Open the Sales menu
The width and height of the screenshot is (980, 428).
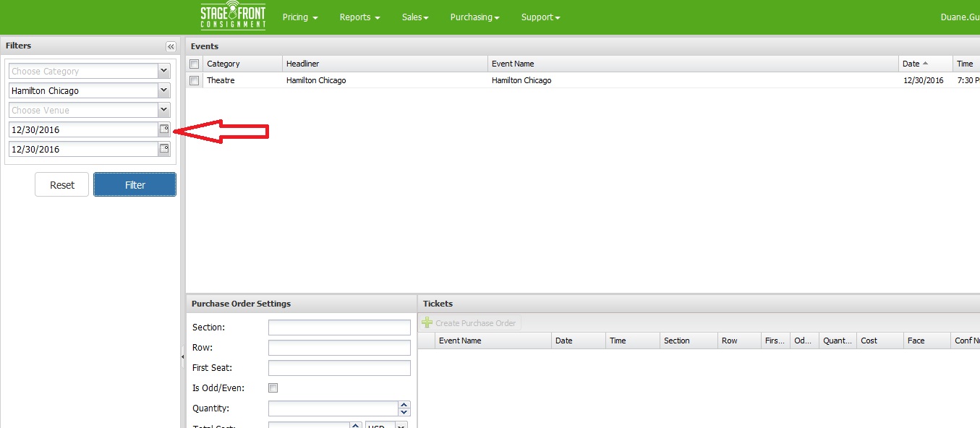tap(415, 17)
